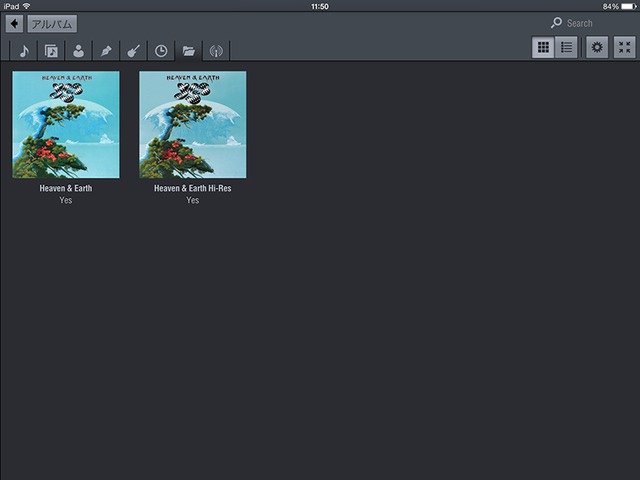Show recently played via clock icon
The height and width of the screenshot is (480, 640).
161,51
